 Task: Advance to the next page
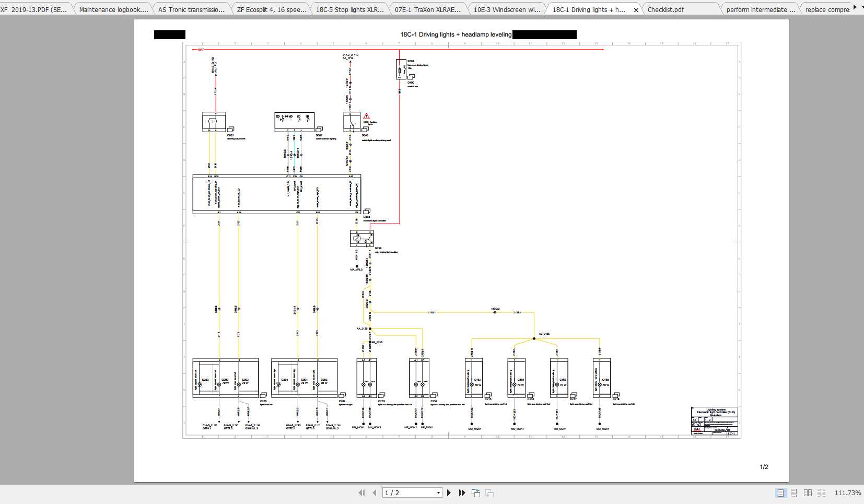[449, 493]
